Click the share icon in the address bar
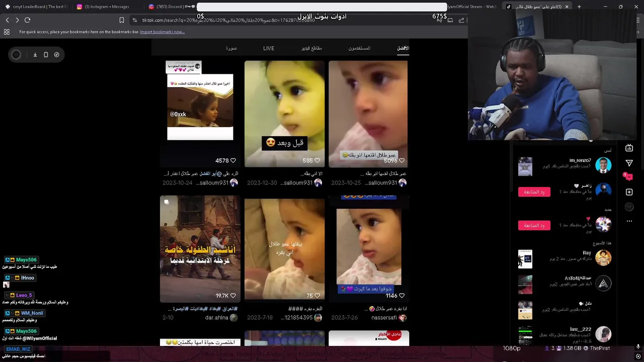 [461, 20]
